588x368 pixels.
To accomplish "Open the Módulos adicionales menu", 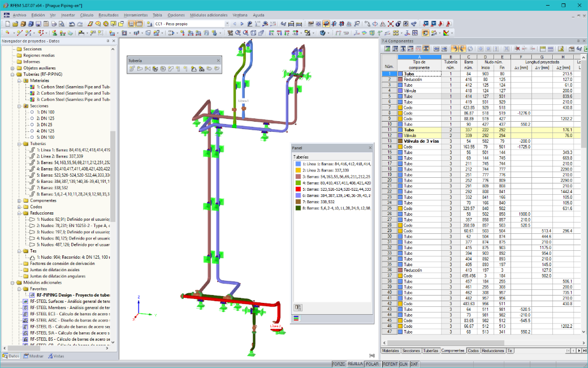I will (x=209, y=15).
